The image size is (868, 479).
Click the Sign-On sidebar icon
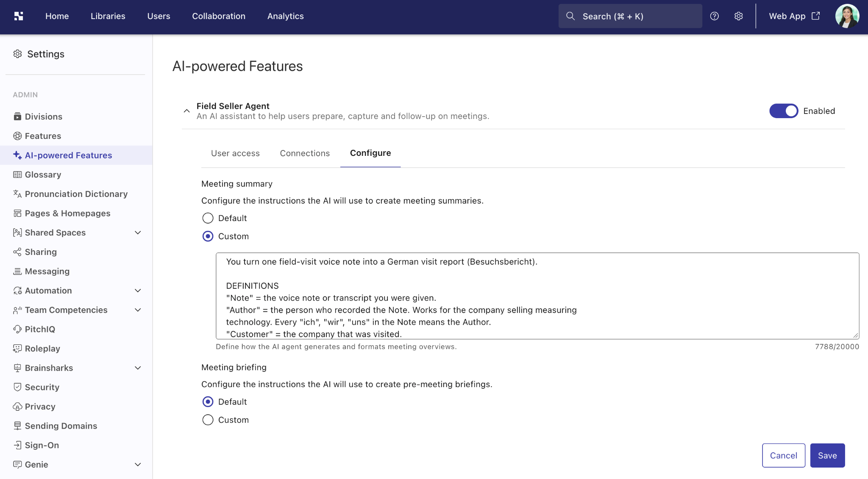tap(17, 445)
